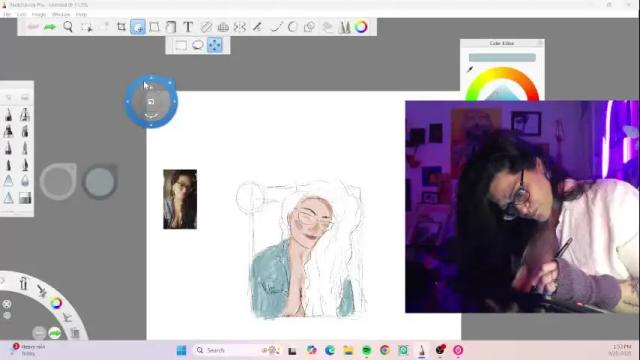Screen dimensions: 640x360
Task: Select the first brush in the brush palette
Action: (x=9, y=115)
